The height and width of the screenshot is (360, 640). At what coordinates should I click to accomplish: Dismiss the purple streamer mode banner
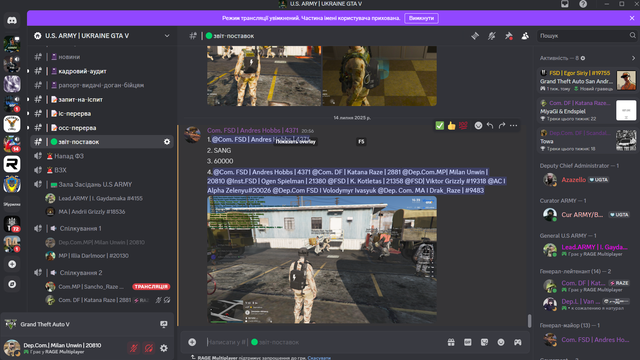click(x=632, y=18)
